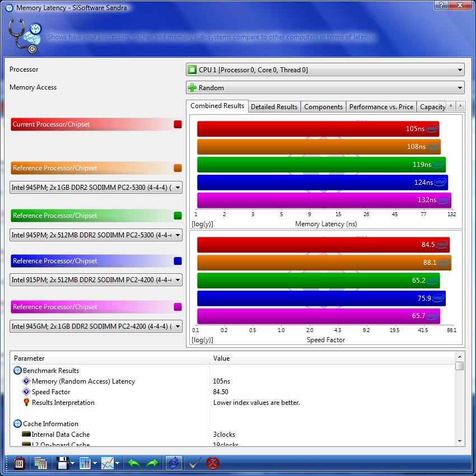
Task: Click the green 65.2 speed factor bar
Action: click(319, 281)
